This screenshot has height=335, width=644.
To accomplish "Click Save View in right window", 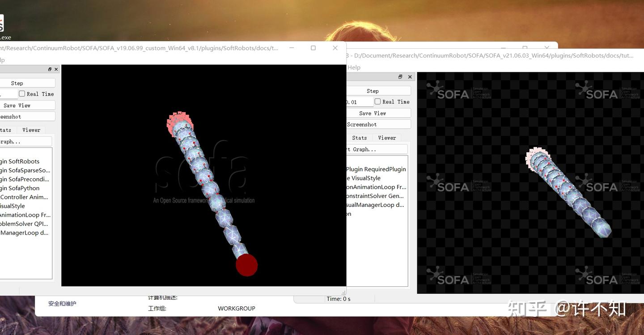I will (x=372, y=113).
